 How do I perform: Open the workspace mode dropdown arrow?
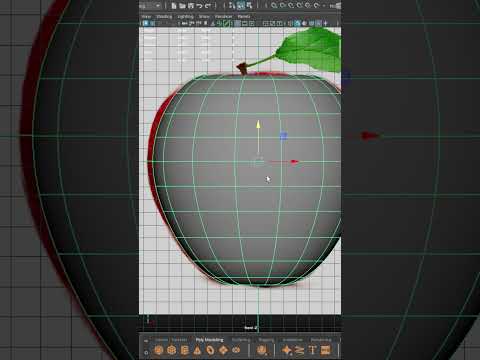(158, 5)
